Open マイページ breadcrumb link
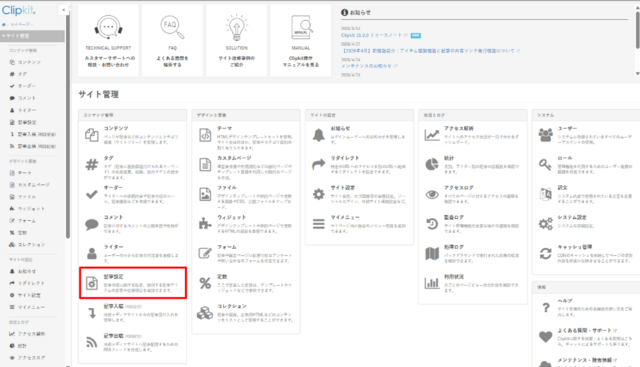 click(20, 24)
